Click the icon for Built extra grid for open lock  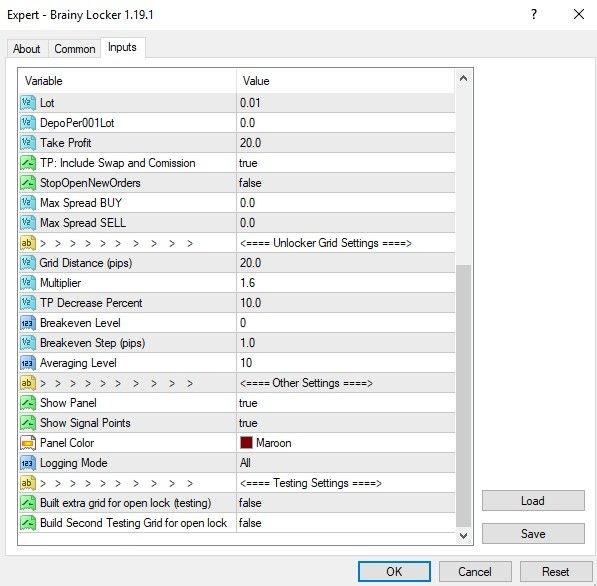click(28, 503)
